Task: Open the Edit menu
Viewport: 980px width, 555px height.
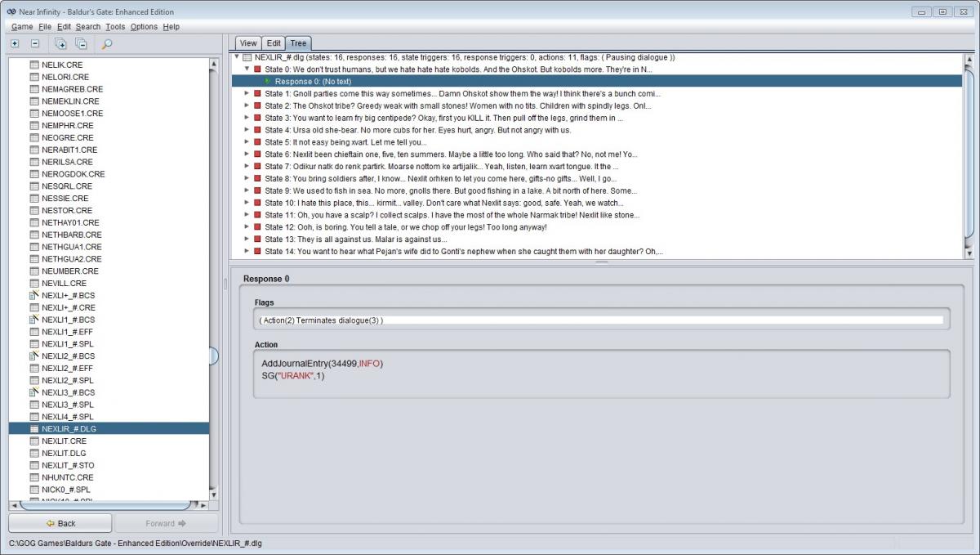Action: click(64, 27)
